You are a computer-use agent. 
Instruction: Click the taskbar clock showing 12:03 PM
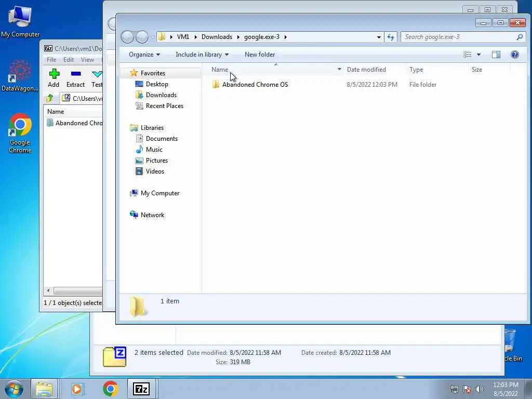click(506, 389)
